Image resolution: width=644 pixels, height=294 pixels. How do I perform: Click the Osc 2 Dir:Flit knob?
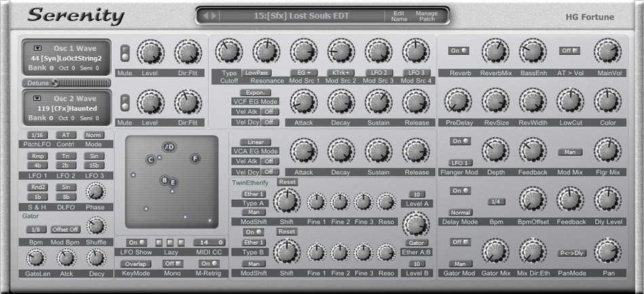point(188,103)
